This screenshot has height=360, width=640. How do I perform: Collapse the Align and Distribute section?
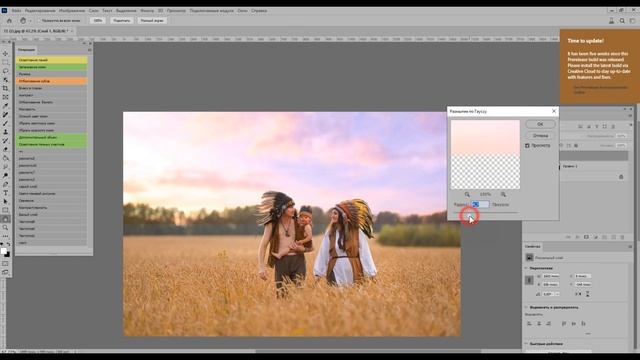(x=526, y=307)
